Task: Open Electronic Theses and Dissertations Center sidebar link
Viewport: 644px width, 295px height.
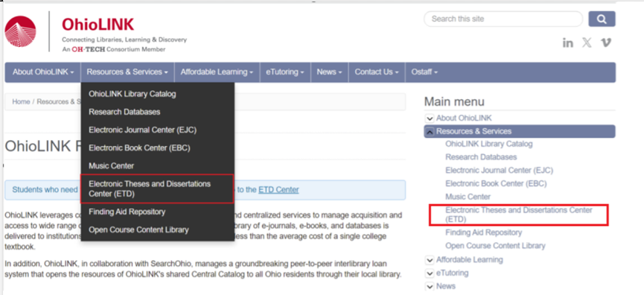Action: tap(519, 215)
